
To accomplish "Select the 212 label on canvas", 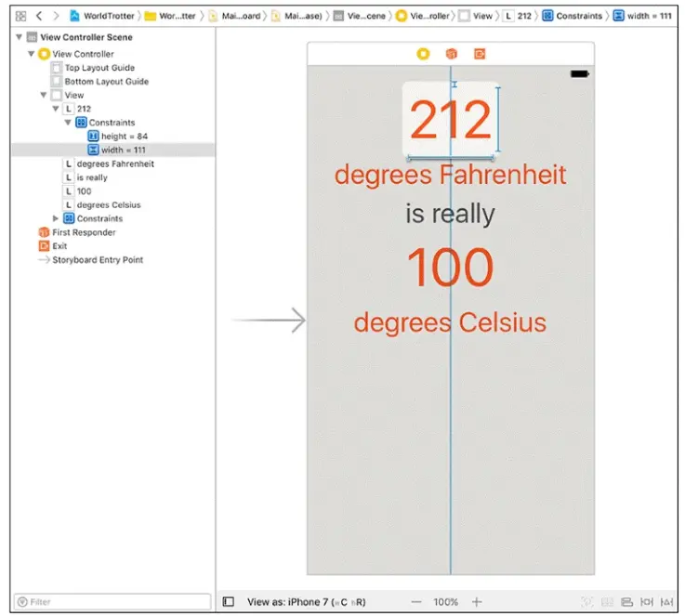I will 451,119.
